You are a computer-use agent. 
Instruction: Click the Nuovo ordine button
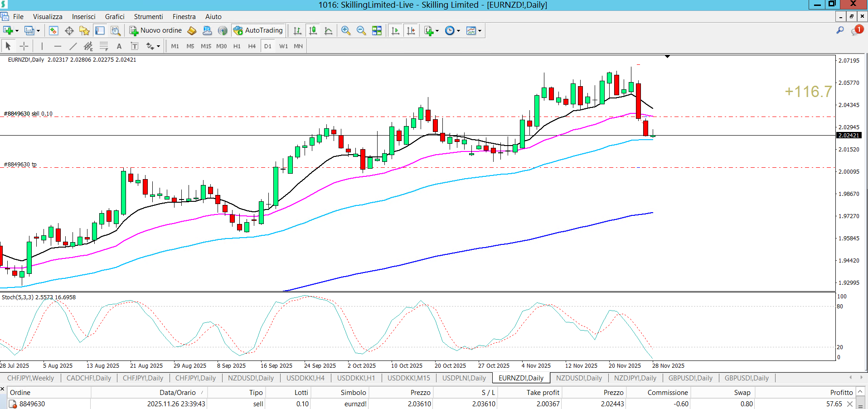click(155, 30)
